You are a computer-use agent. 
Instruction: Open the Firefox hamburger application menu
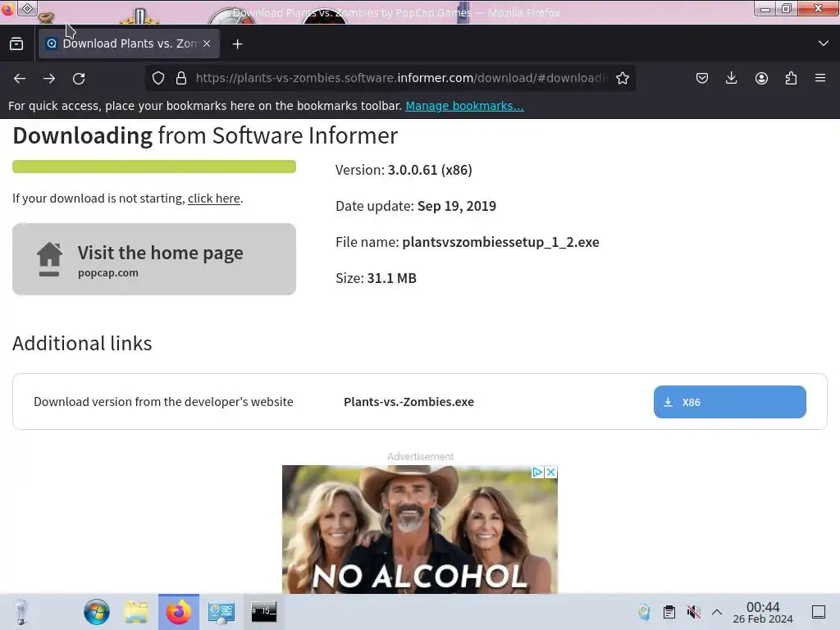(820, 78)
